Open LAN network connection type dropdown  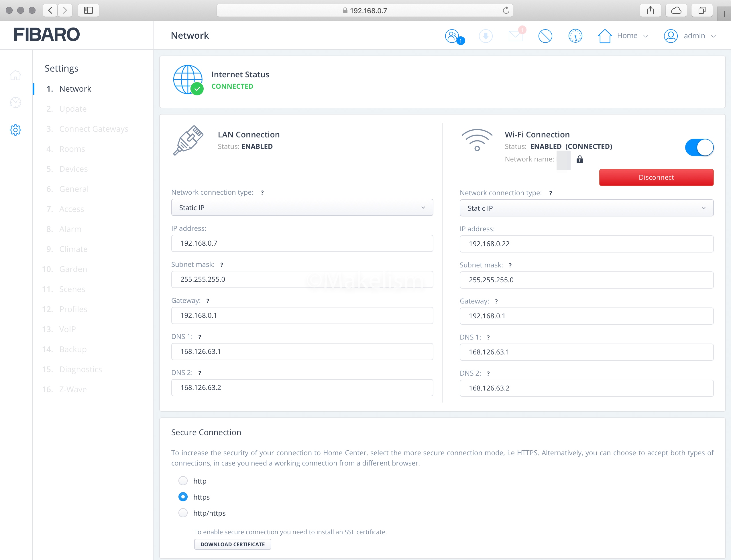tap(302, 208)
